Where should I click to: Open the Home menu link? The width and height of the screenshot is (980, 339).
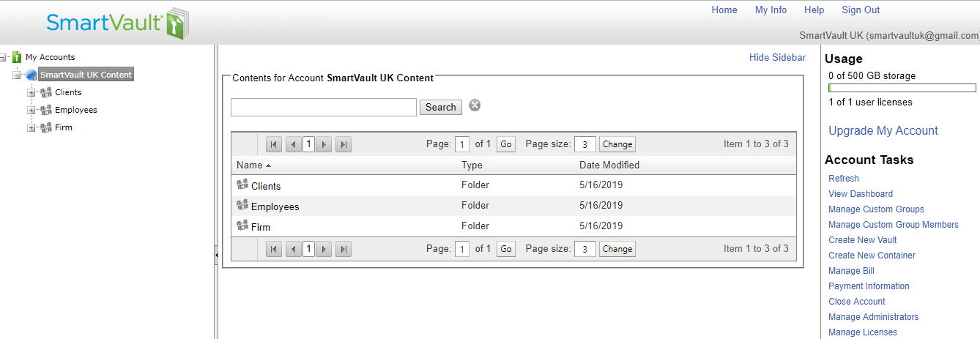pyautogui.click(x=724, y=10)
